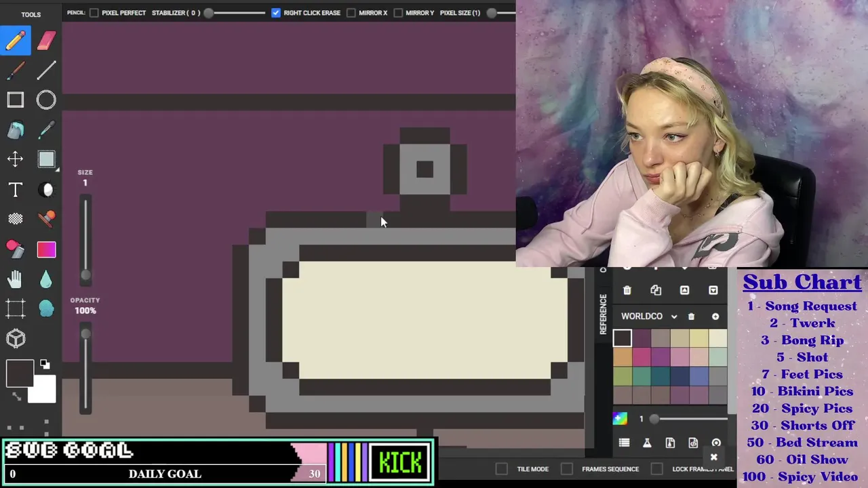Select the Move tool
The height and width of the screenshot is (488, 868).
click(16, 159)
